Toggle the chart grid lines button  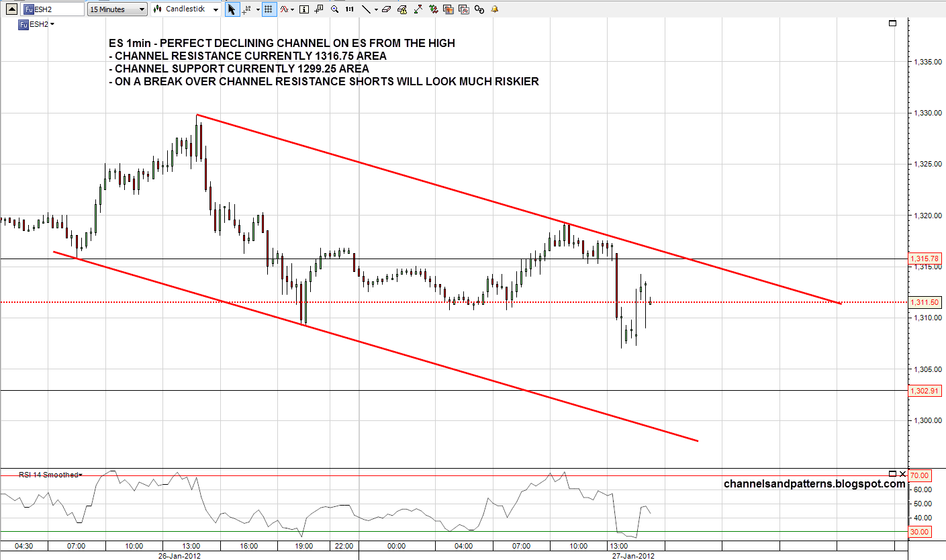pyautogui.click(x=268, y=9)
